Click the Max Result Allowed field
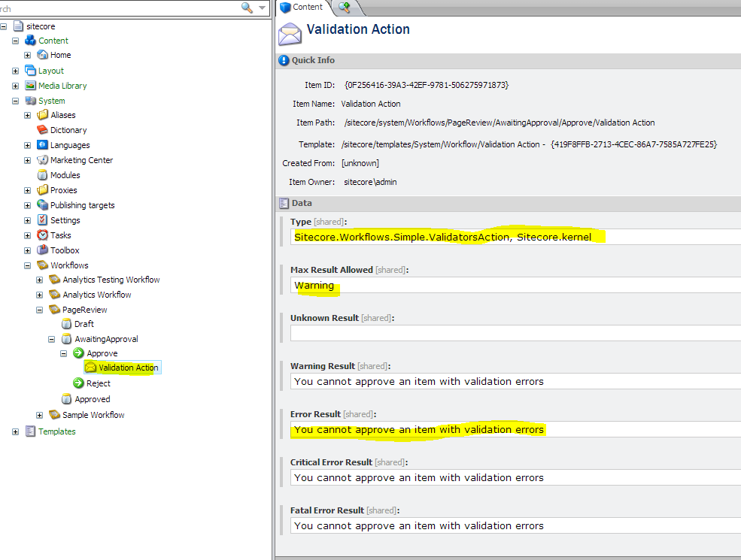 click(515, 285)
